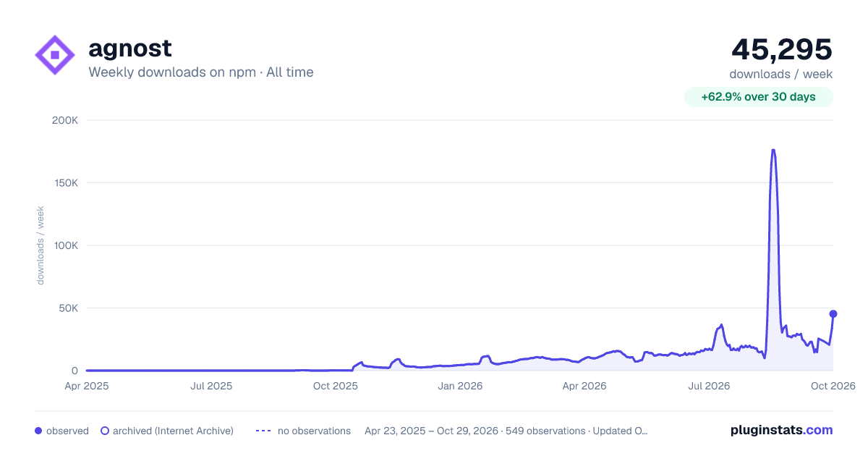The image size is (868, 456).
Task: Click the 45,295 downloads count
Action: pyautogui.click(x=782, y=49)
